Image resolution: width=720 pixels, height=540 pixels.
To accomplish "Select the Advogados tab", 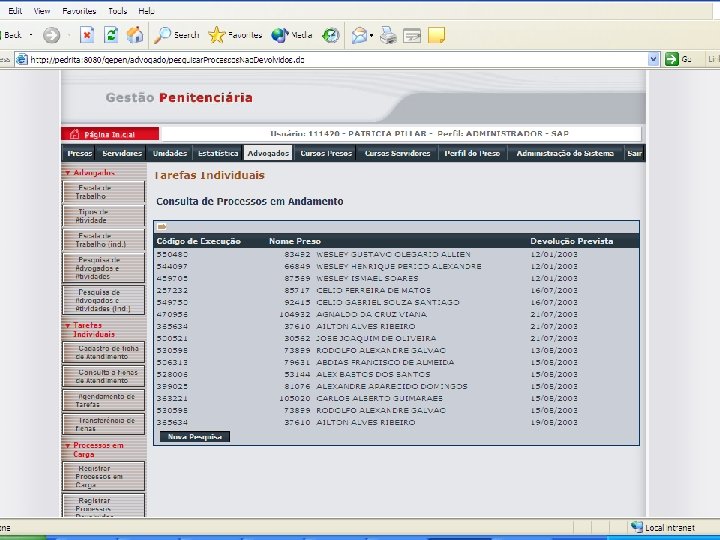I will 268,153.
